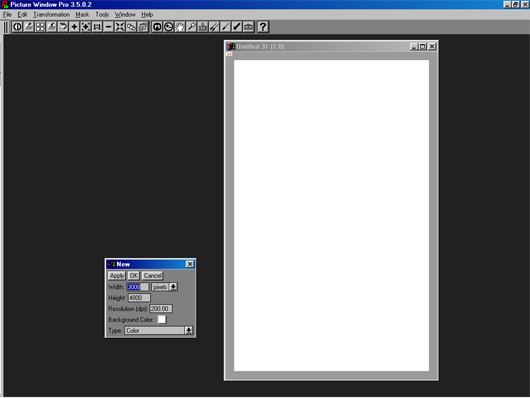Image resolution: width=530 pixels, height=398 pixels.
Task: Click the double-stroke brush toolbar icon
Action: point(214,27)
